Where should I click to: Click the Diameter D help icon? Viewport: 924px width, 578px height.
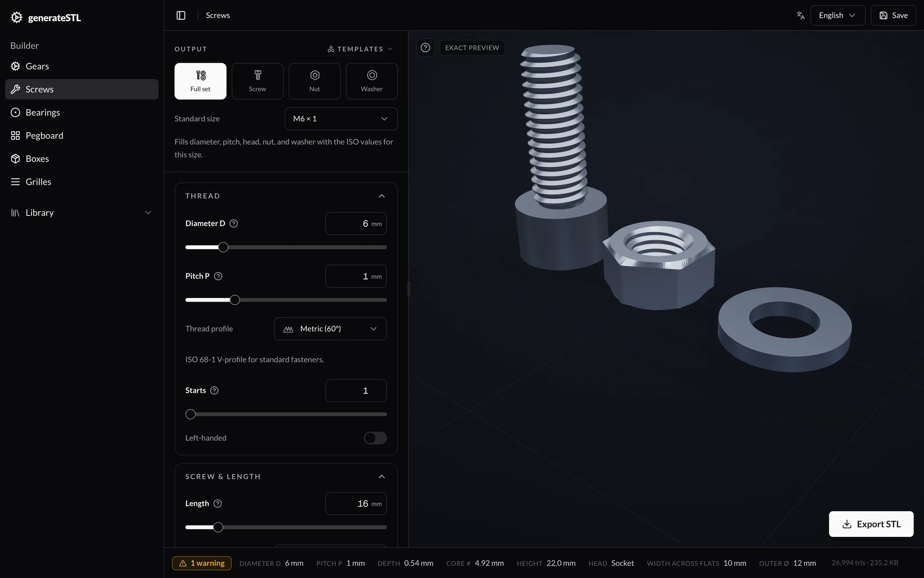click(x=233, y=224)
